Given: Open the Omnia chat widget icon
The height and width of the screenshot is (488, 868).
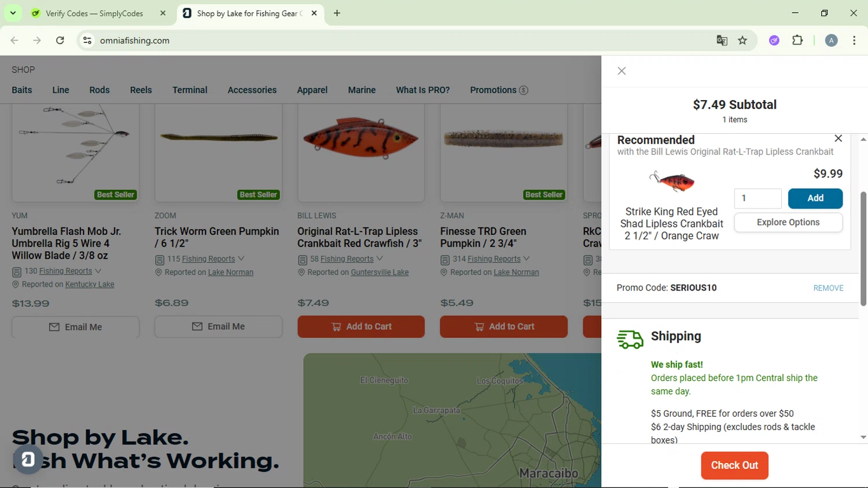Looking at the screenshot, I should point(28,460).
